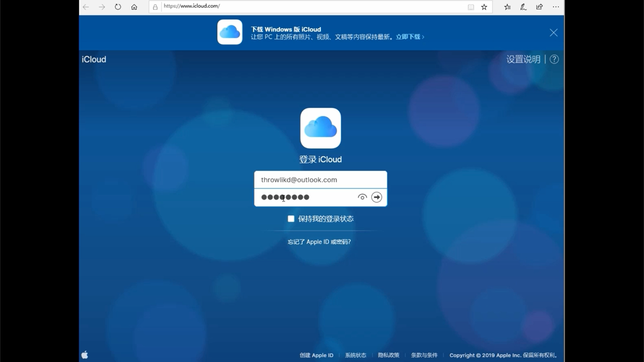
Task: Open help with question mark icon
Action: coord(554,59)
